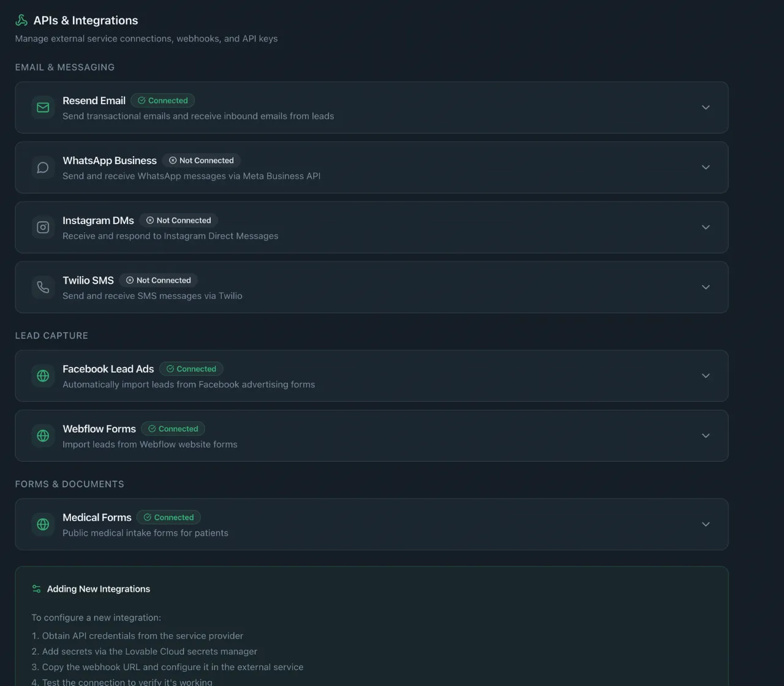The height and width of the screenshot is (686, 784).
Task: Click the Instagram DMs camera icon
Action: pyautogui.click(x=43, y=227)
